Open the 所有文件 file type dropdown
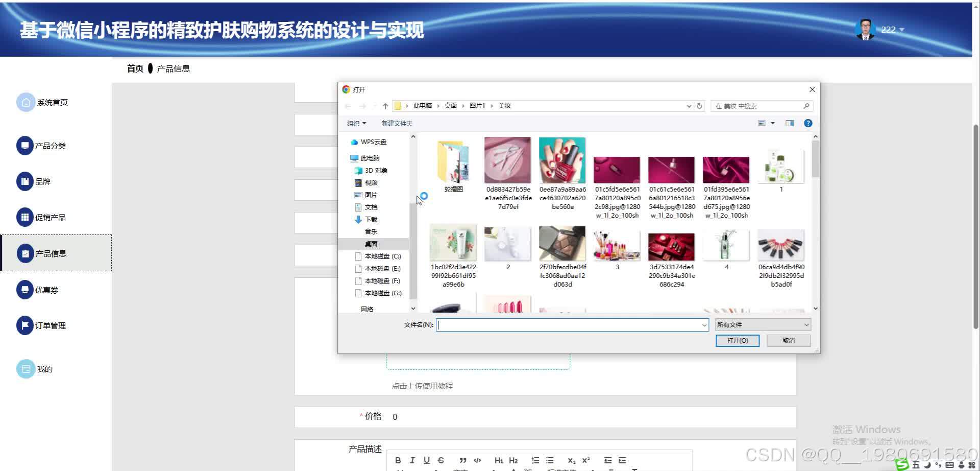This screenshot has width=980, height=471. 763,324
